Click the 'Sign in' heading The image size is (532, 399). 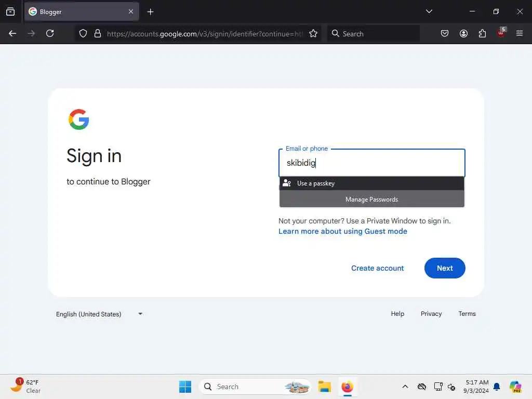94,156
